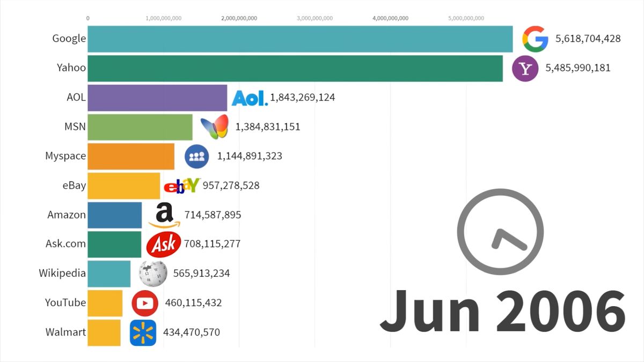
Task: Click the teal Google bar
Action: point(299,39)
